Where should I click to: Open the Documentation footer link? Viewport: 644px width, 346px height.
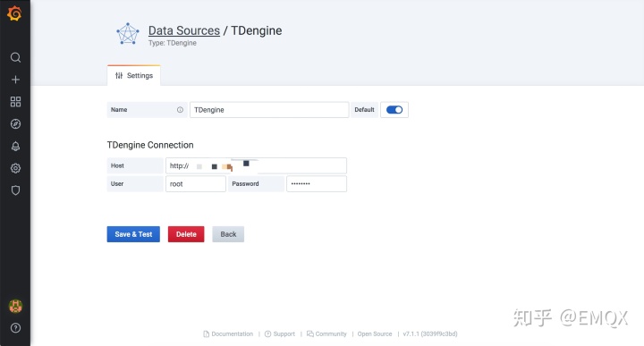(x=228, y=334)
